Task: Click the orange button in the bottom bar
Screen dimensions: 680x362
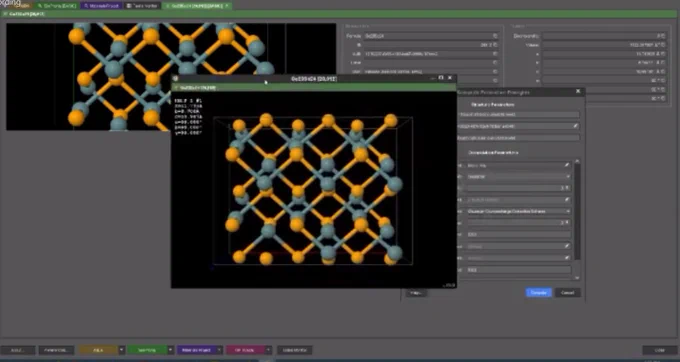Action: [x=98, y=350]
